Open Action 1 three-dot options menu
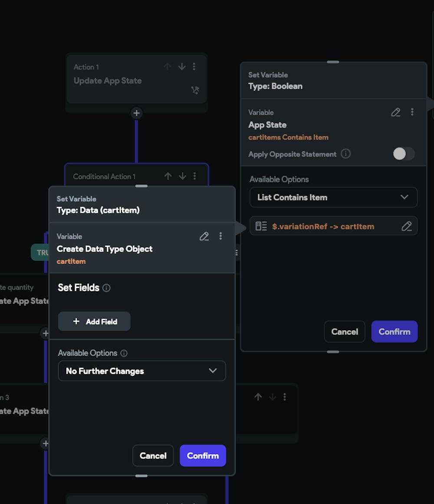 (194, 66)
